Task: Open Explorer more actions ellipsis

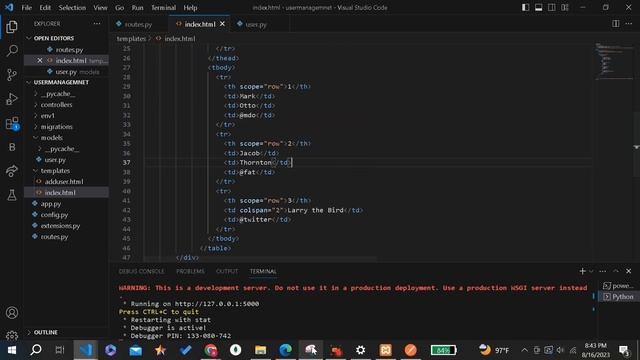Action: 97,24
